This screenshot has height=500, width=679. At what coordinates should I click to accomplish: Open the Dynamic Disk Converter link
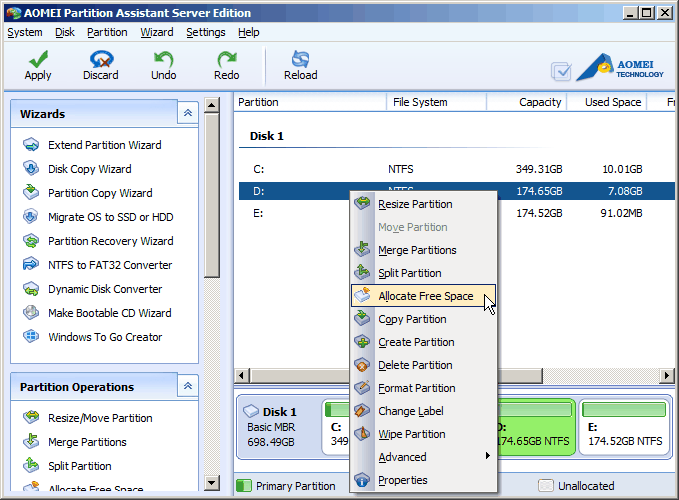tap(105, 289)
